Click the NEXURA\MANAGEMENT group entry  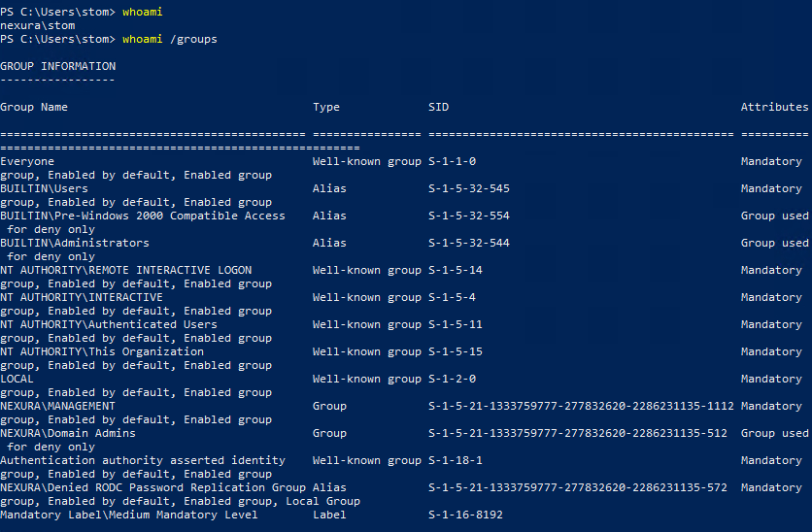point(57,406)
